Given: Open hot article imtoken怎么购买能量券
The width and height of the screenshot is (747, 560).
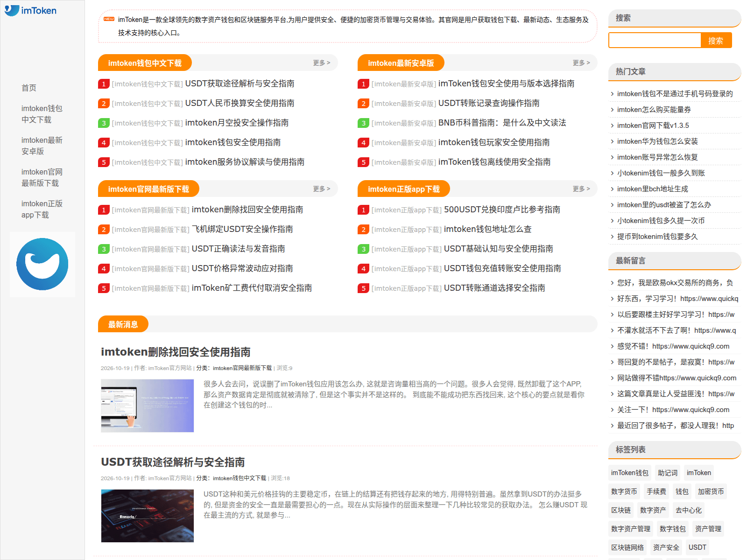Looking at the screenshot, I should point(654,110).
